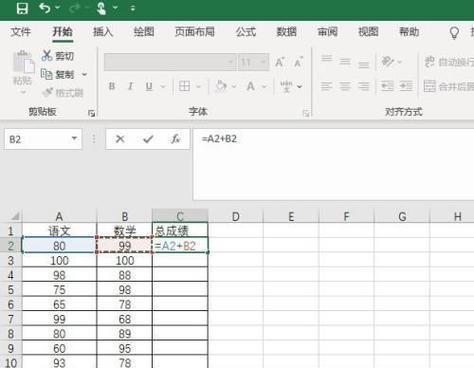Image resolution: width=474 pixels, height=368 pixels.
Task: Select cell A3 containing 100
Action: [59, 260]
